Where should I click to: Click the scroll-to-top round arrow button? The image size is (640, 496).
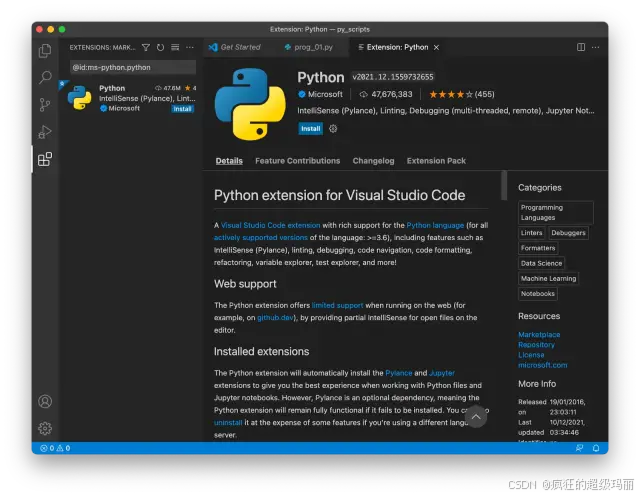tap(476, 417)
